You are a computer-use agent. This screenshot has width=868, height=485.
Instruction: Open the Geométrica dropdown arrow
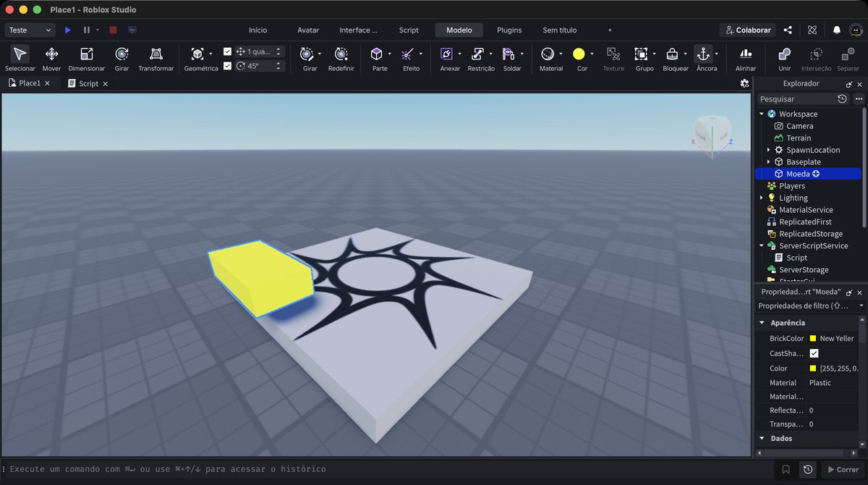tap(210, 54)
